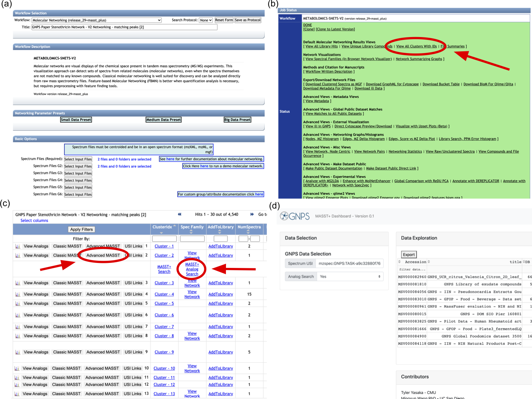532x399 pixels.
Task: Click Download Bucket Table link
Action: pos(441,84)
